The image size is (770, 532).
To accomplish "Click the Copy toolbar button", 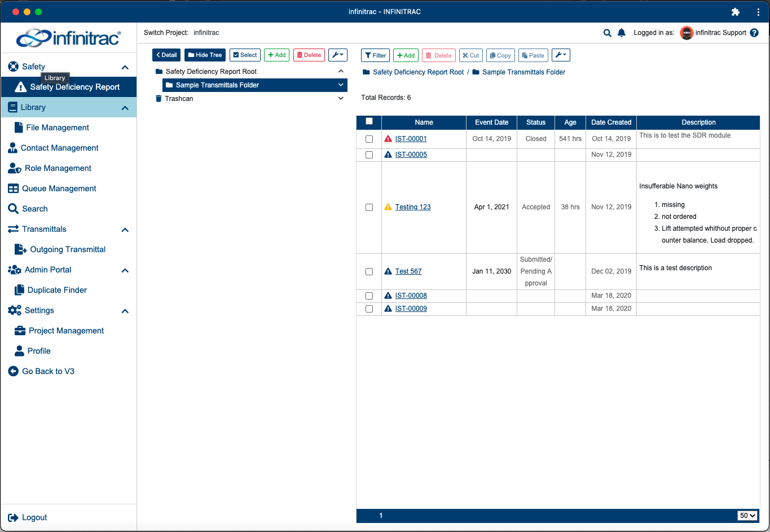I will tap(500, 55).
